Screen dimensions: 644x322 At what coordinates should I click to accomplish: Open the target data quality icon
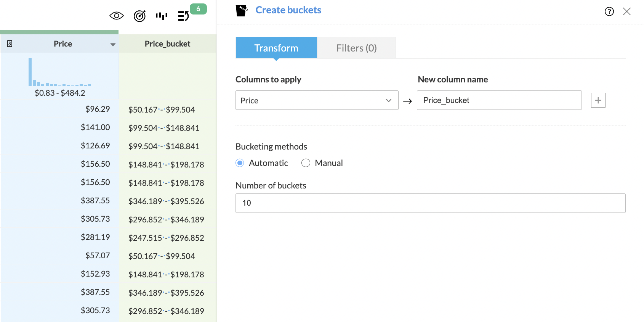point(139,16)
